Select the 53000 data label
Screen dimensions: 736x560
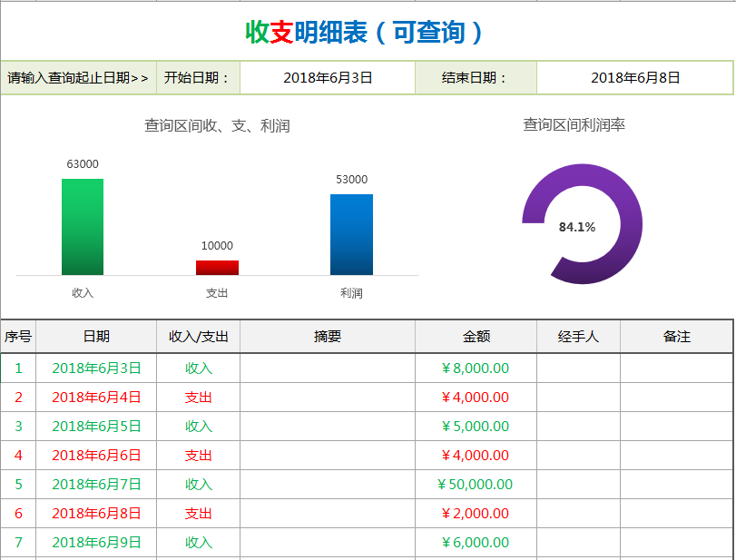point(351,180)
